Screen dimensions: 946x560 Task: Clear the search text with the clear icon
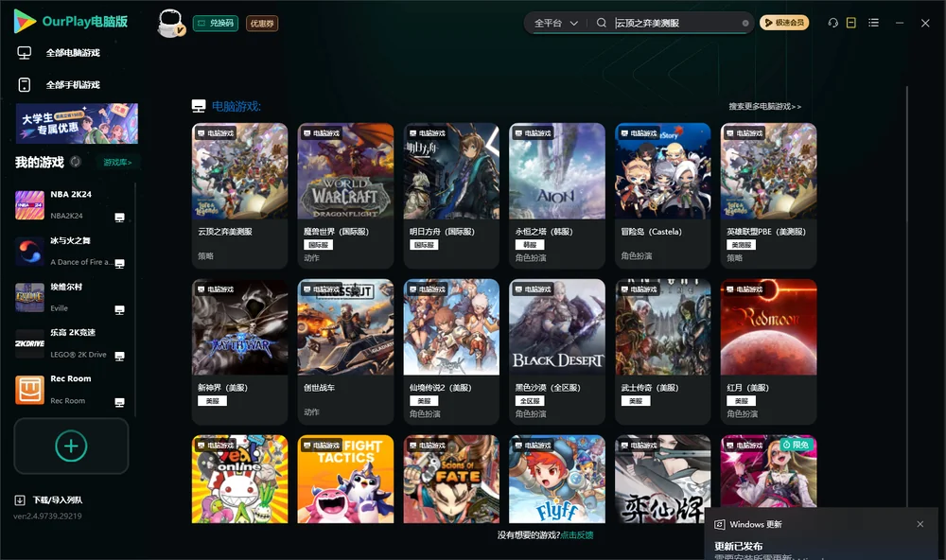(x=745, y=23)
